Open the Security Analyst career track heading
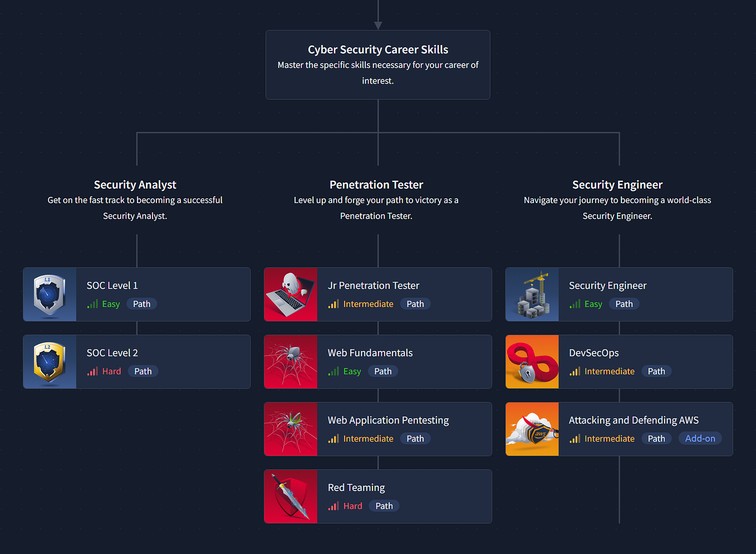This screenshot has height=554, width=756. (135, 184)
